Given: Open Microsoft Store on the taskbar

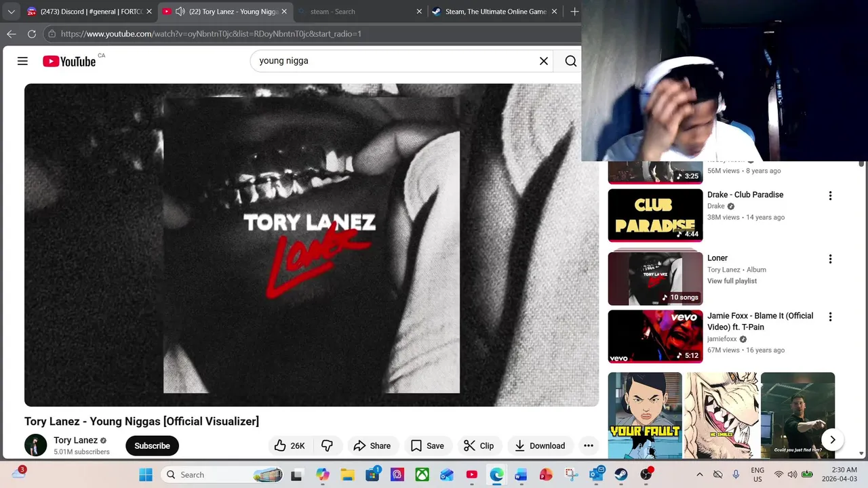Looking at the screenshot, I should 372,474.
